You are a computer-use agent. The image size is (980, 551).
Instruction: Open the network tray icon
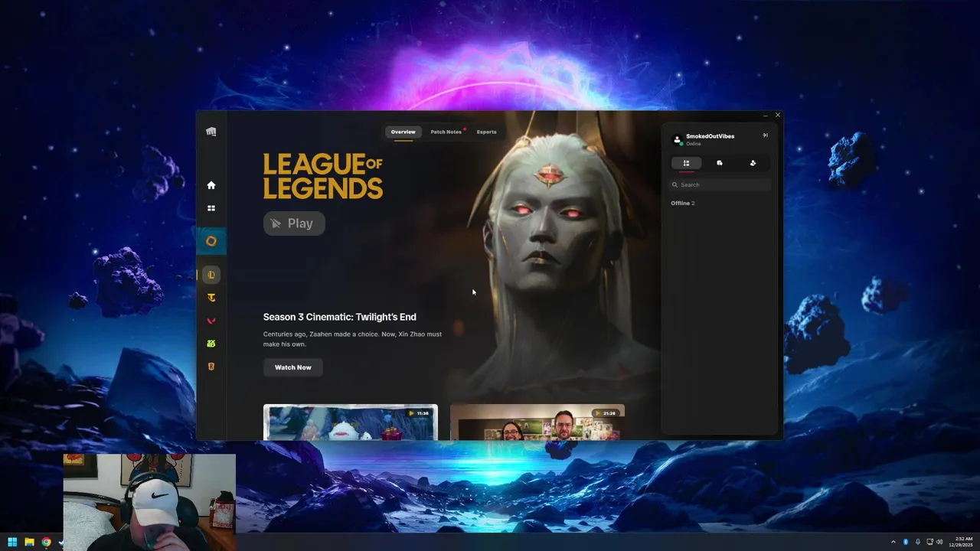click(x=929, y=542)
